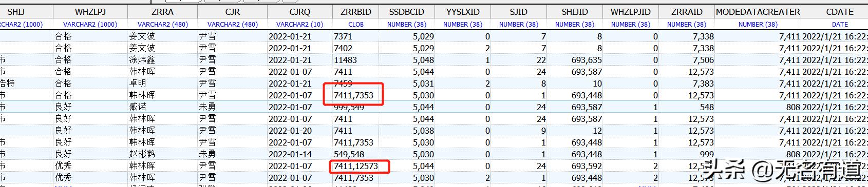
Task: Select the MODEDATACREATER column header
Action: pos(758,12)
